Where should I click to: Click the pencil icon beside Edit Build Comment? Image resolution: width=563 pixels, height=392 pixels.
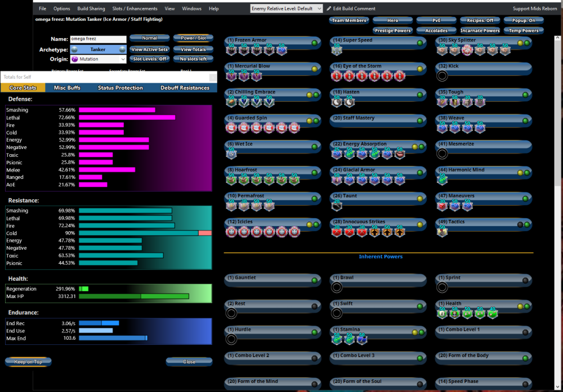[x=329, y=8]
